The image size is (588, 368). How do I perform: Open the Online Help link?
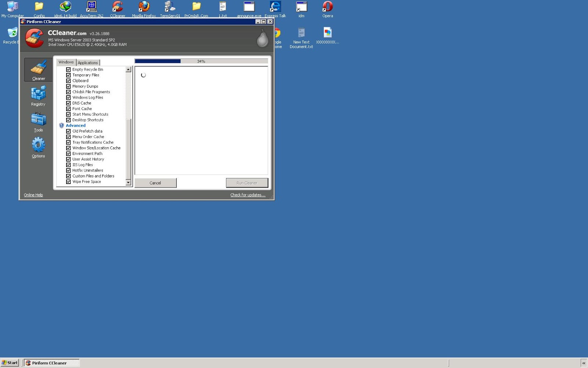click(33, 195)
